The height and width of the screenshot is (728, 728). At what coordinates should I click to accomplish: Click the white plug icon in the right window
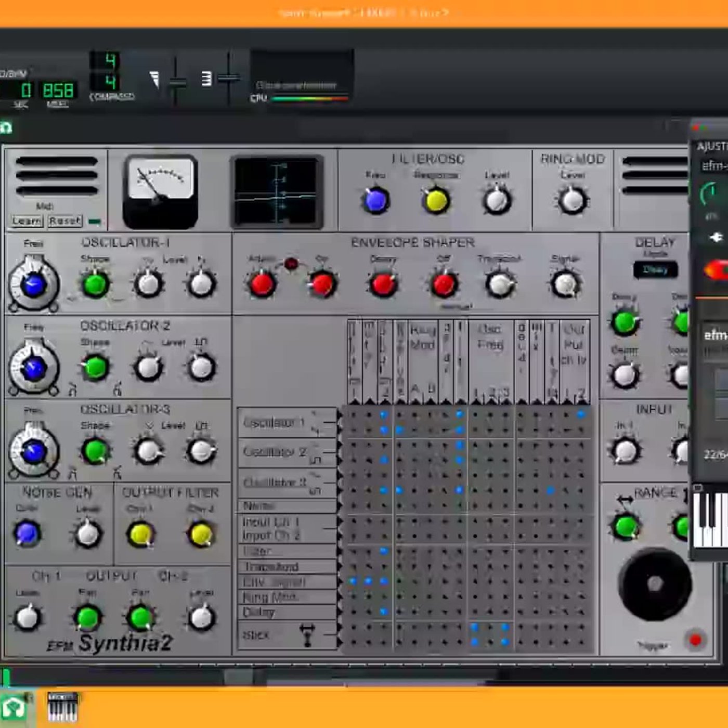point(716,237)
